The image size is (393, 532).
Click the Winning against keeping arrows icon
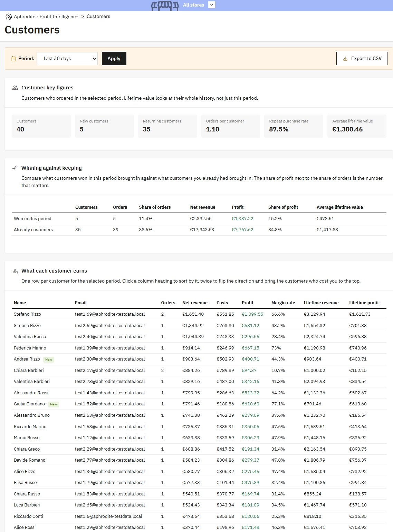[x=15, y=168]
